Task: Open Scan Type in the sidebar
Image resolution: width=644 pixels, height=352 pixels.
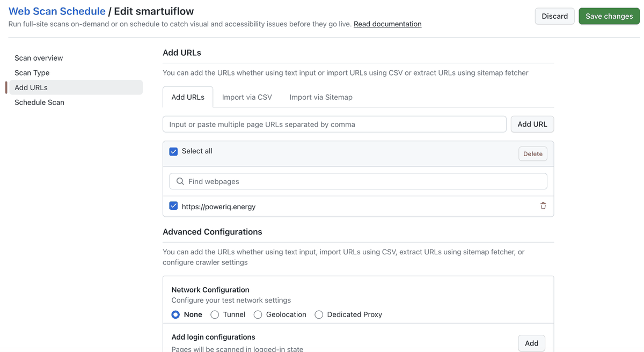Action: tap(76, 73)
